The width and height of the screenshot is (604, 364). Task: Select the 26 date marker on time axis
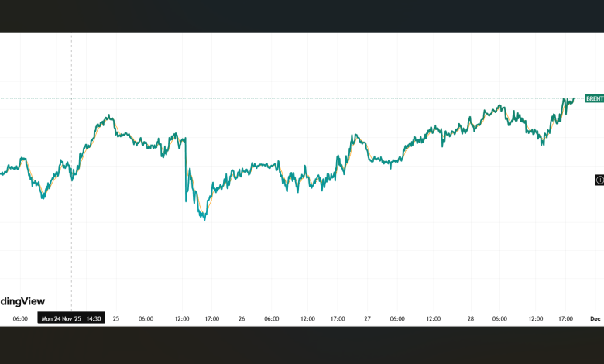(242, 318)
